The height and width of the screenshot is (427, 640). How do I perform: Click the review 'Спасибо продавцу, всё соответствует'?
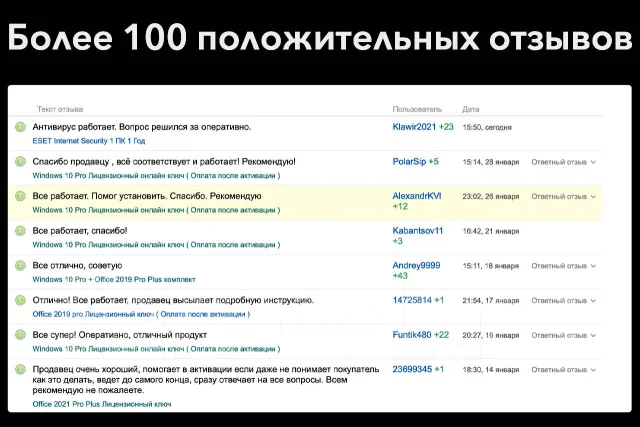[x=164, y=162]
